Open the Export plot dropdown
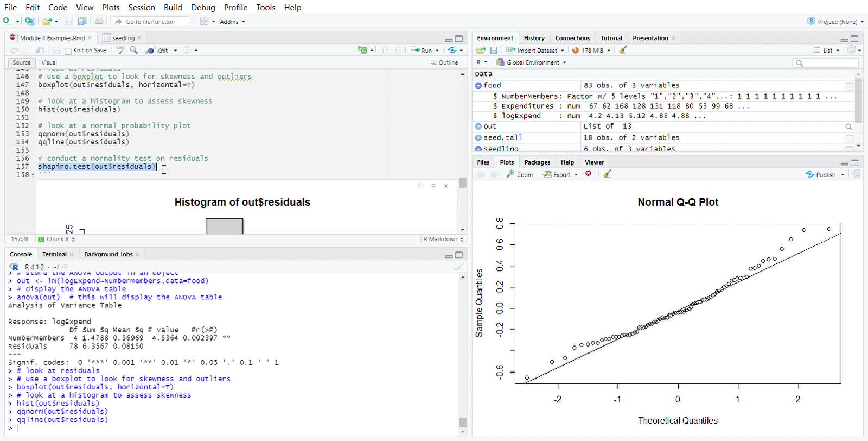The height and width of the screenshot is (441, 868). tap(561, 174)
